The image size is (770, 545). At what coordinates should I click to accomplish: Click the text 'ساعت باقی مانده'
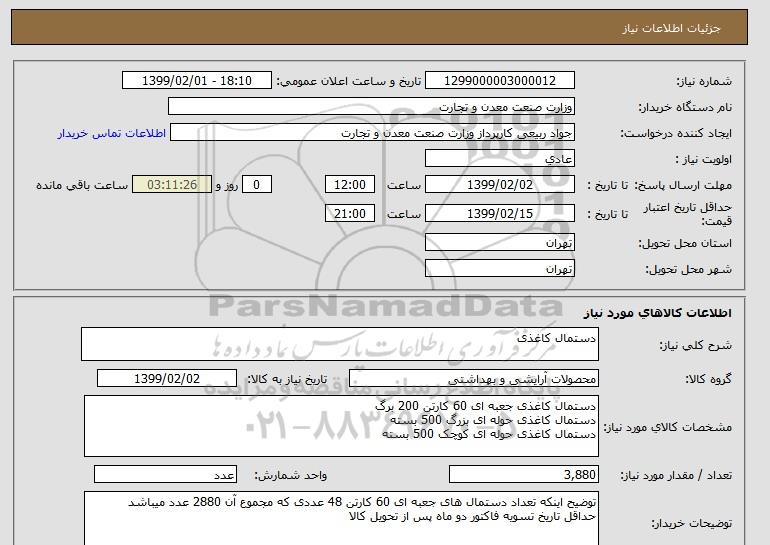(x=82, y=185)
